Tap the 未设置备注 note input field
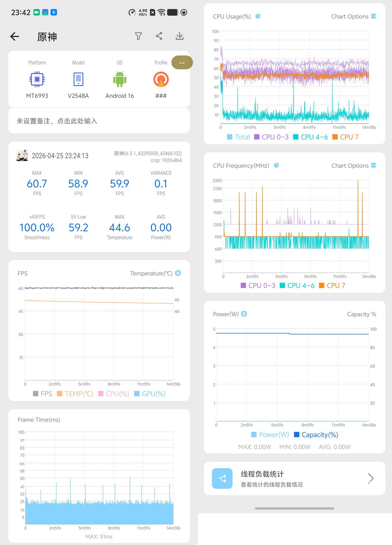The width and height of the screenshot is (392, 545). point(99,121)
